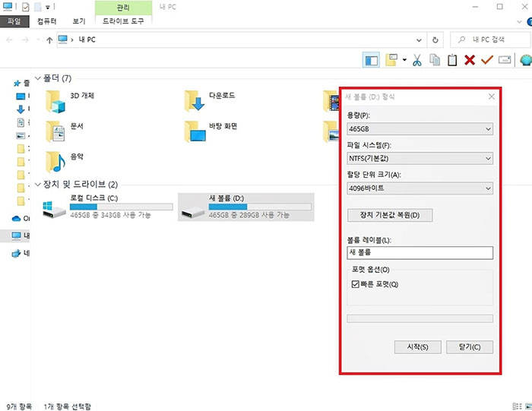The width and height of the screenshot is (532, 411).
Task: Click the yellow folder options toolbar icon
Action: [x=391, y=60]
